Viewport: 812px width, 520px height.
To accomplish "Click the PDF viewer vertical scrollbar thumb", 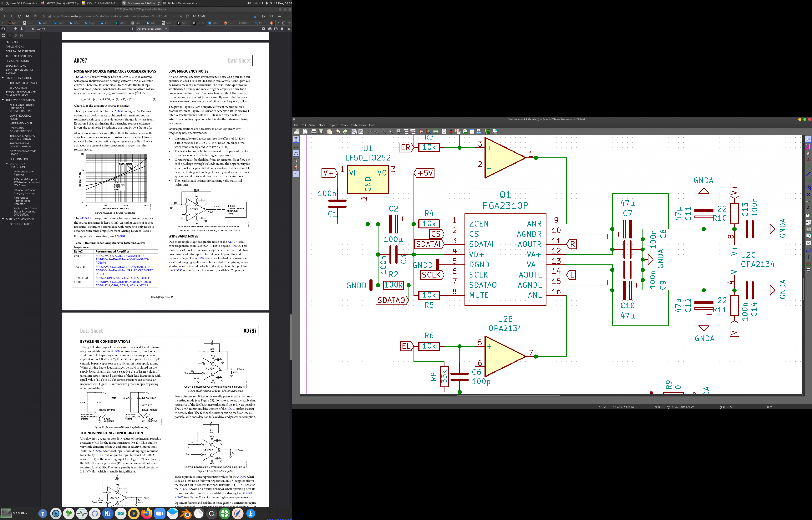I will click(291, 337).
